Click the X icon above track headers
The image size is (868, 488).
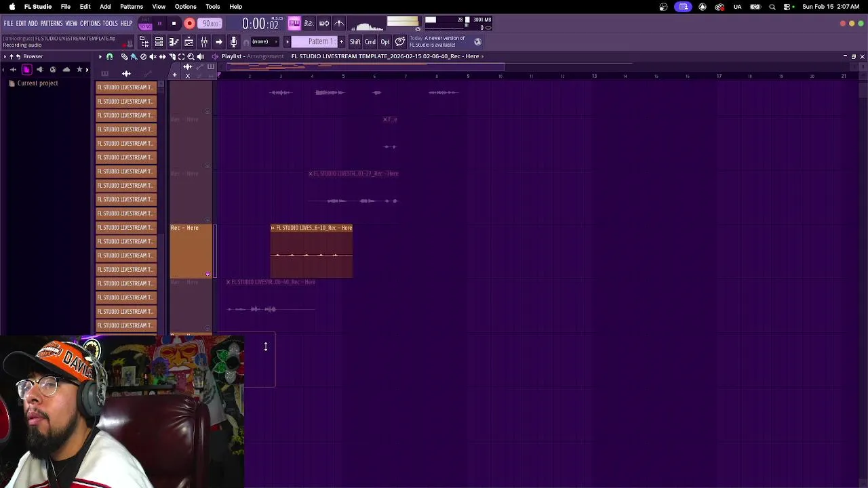pyautogui.click(x=188, y=75)
